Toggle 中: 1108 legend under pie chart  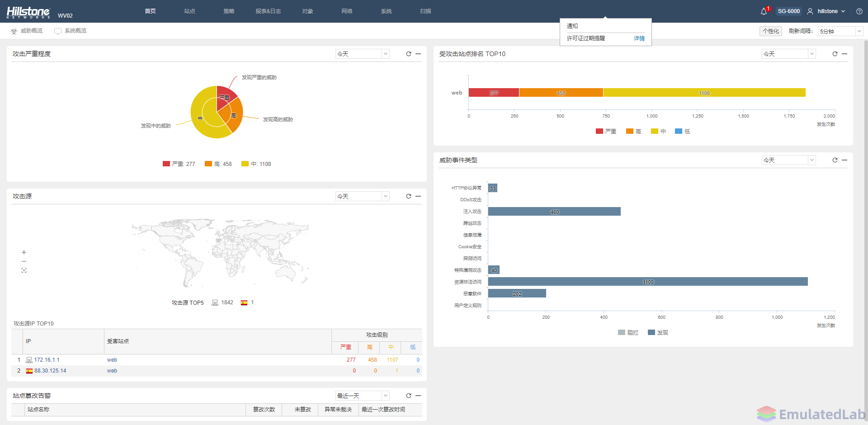(x=256, y=164)
